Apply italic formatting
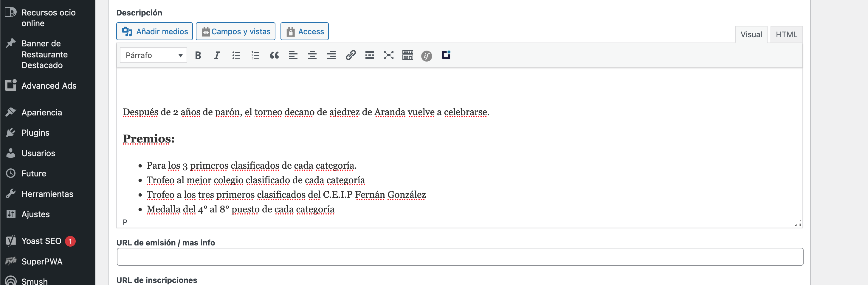This screenshot has height=285, width=868. point(217,55)
